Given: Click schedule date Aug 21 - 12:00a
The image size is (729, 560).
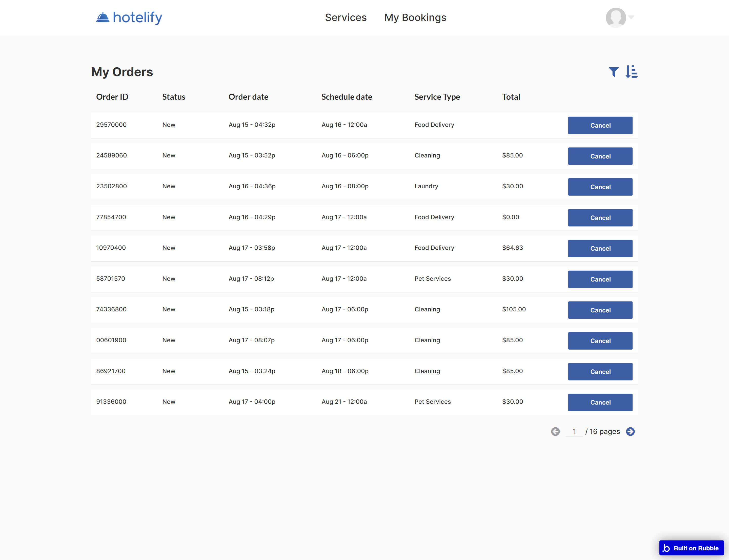Looking at the screenshot, I should tap(344, 402).
